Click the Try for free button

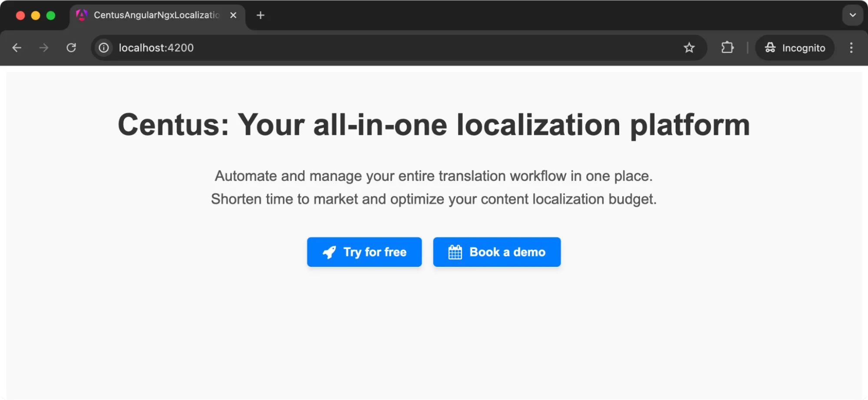[x=364, y=252]
